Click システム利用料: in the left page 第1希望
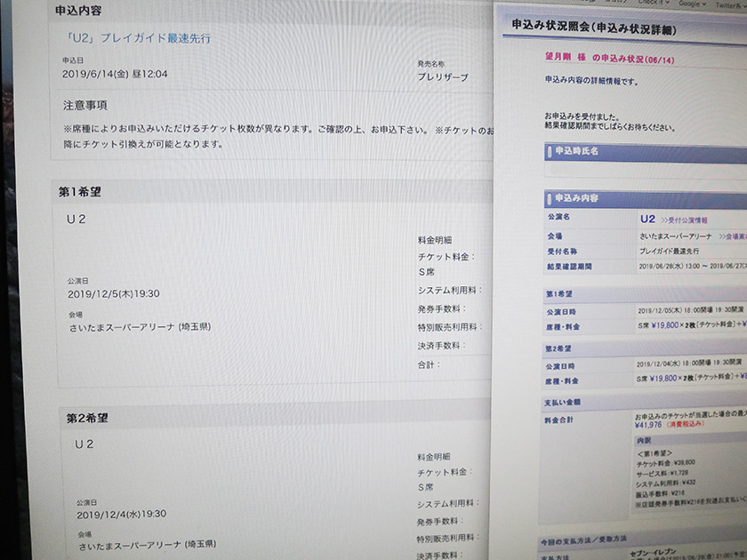 [x=450, y=290]
